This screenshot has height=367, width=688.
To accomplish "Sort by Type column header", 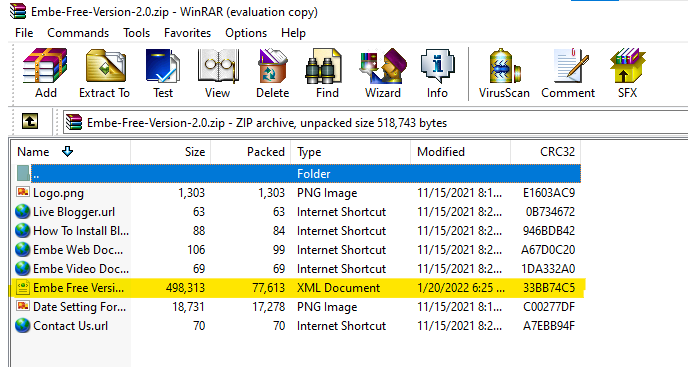I will (351, 151).
